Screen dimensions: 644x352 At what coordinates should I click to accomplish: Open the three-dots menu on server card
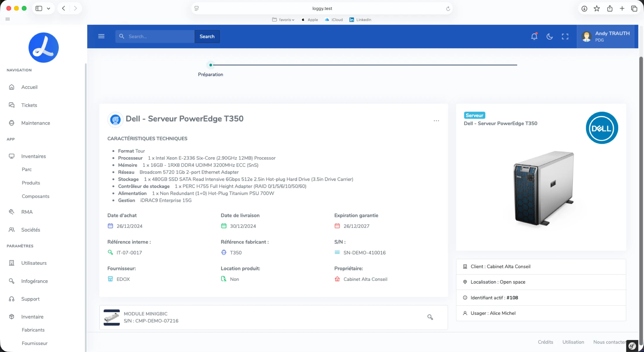(436, 121)
